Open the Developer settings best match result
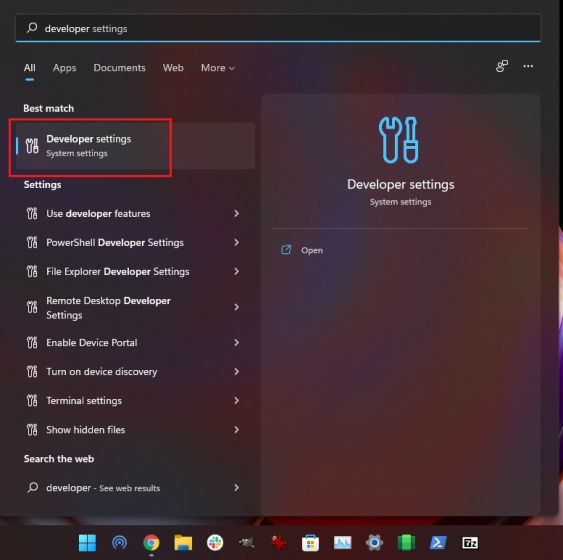Screen dimensions: 563x560 tap(135, 146)
